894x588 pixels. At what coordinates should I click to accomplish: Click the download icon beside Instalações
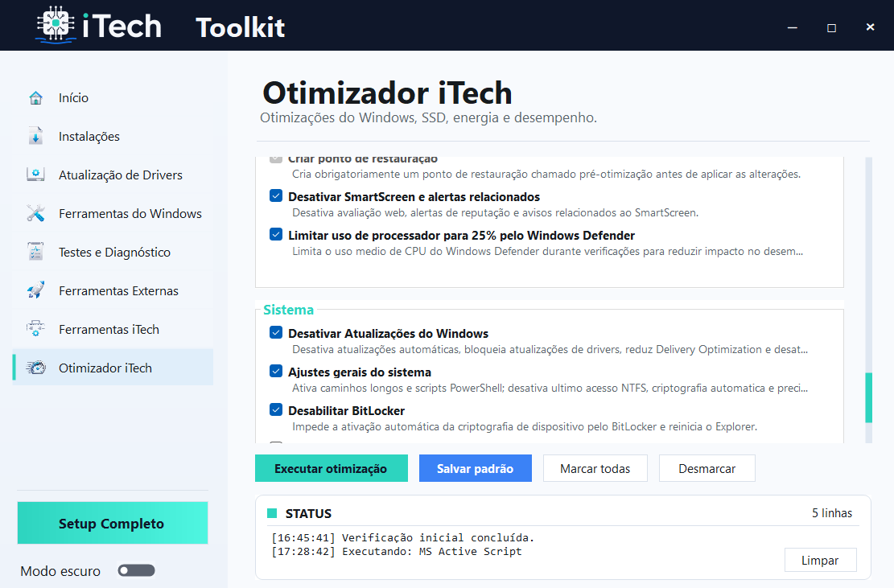35,136
